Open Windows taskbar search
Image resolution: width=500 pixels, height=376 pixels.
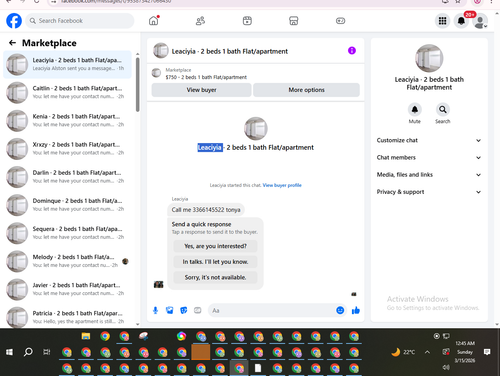(x=28, y=352)
